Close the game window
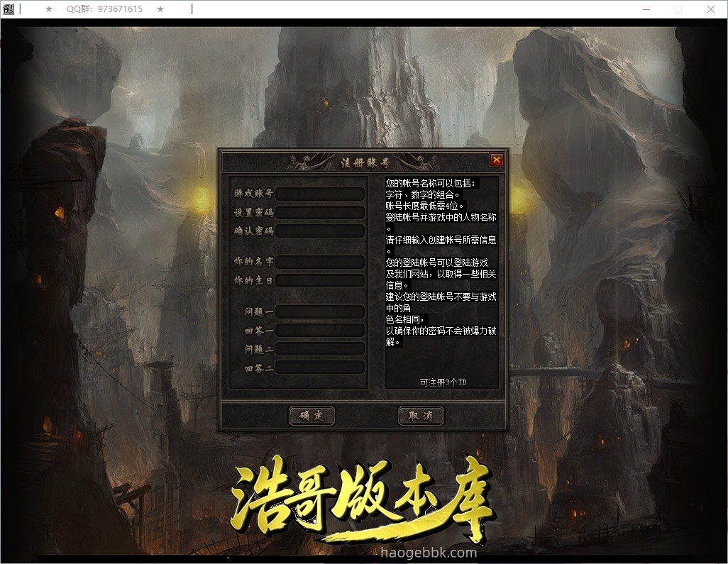This screenshot has width=728, height=564. tap(711, 9)
